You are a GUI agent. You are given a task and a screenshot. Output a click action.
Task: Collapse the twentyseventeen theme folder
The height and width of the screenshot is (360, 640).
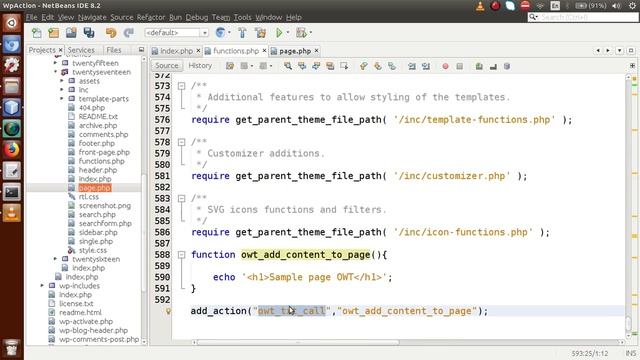56,72
